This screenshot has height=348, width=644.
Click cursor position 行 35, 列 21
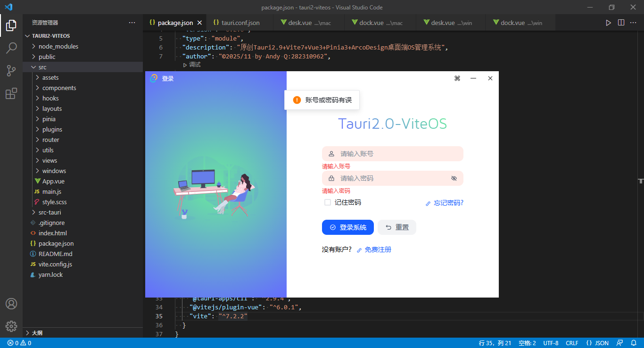point(495,343)
